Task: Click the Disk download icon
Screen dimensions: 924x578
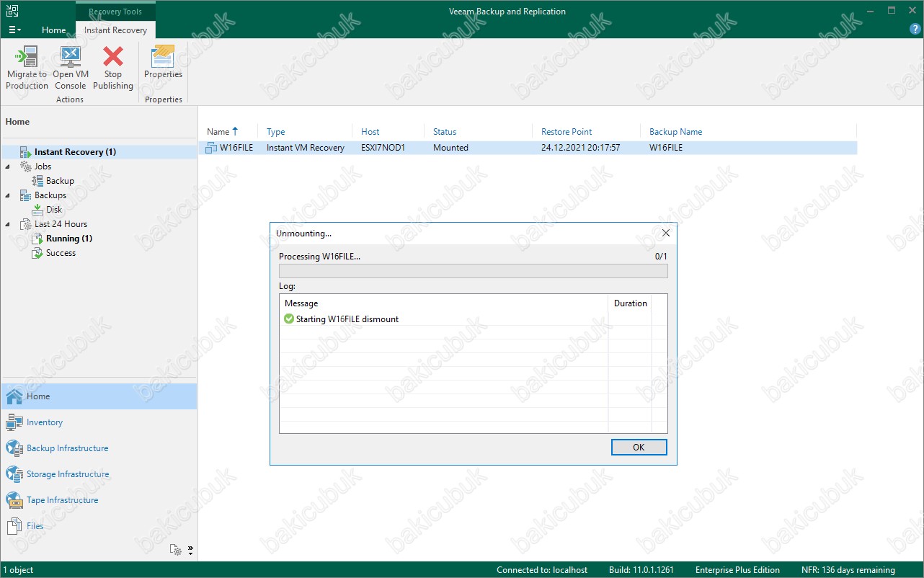Action: coord(37,210)
